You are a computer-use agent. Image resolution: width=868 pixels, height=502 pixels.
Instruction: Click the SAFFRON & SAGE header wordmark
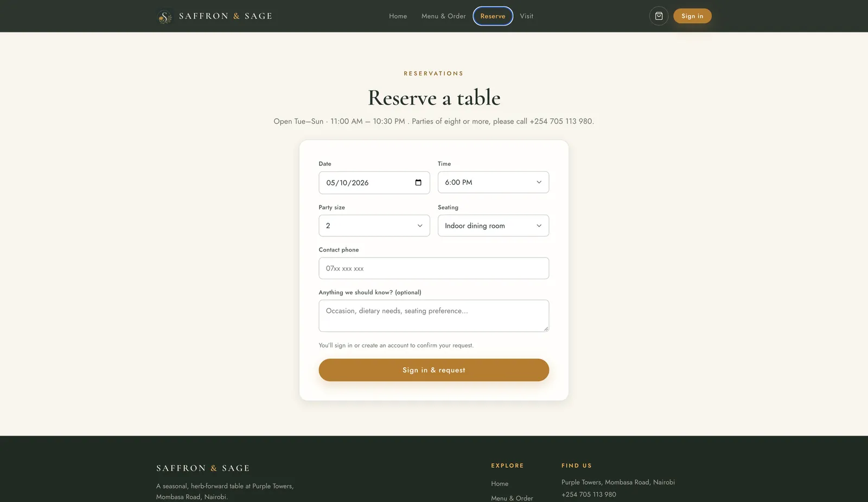(226, 16)
